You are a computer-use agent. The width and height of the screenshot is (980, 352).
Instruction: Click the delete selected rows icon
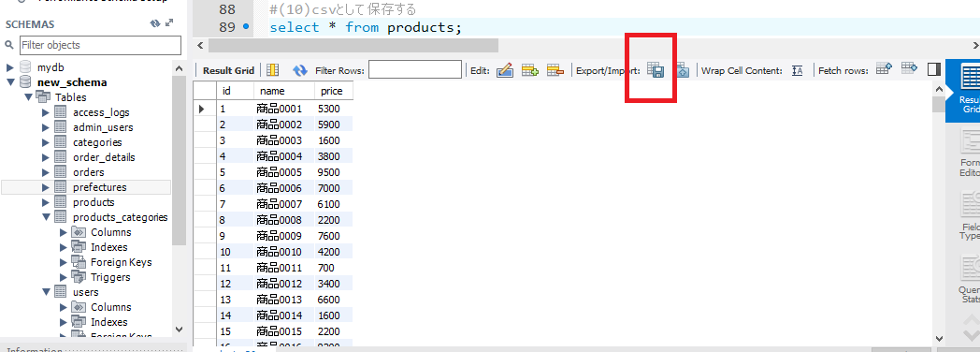[555, 70]
